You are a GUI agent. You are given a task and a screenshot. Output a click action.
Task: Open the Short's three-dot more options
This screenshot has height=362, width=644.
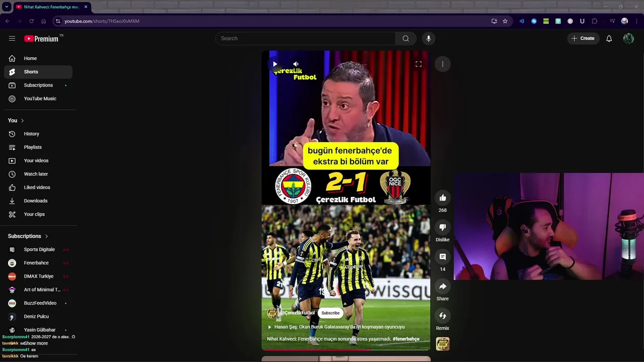pos(443,64)
